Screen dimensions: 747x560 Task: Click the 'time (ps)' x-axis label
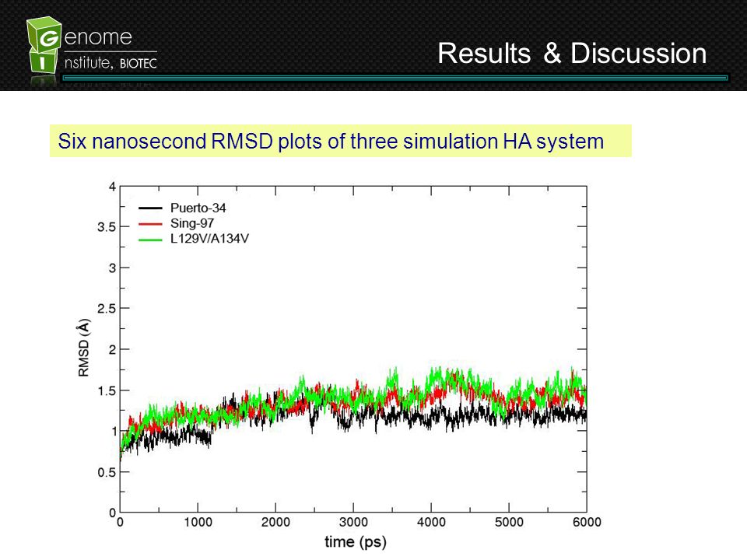[356, 542]
